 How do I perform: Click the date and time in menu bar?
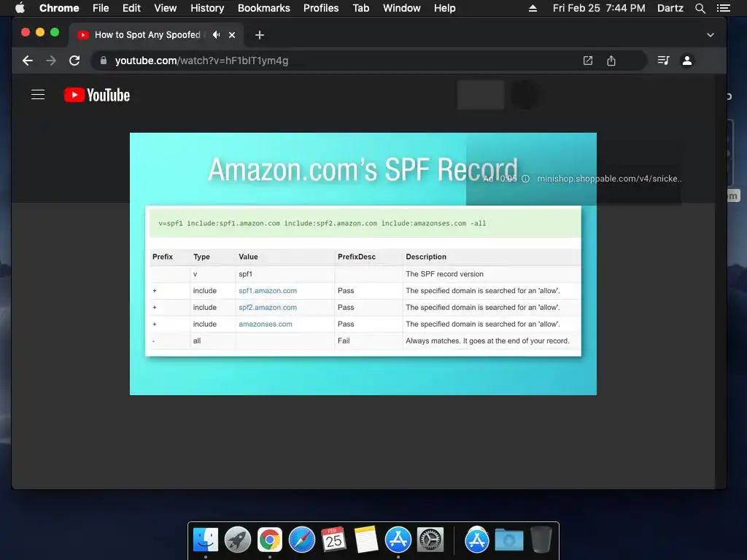(599, 8)
